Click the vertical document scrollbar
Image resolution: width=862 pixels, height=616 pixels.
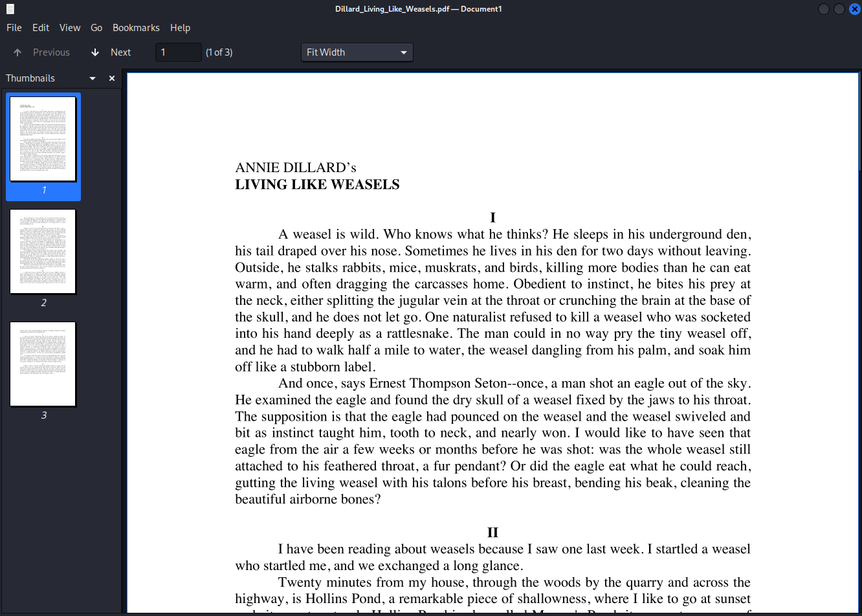coord(859,122)
